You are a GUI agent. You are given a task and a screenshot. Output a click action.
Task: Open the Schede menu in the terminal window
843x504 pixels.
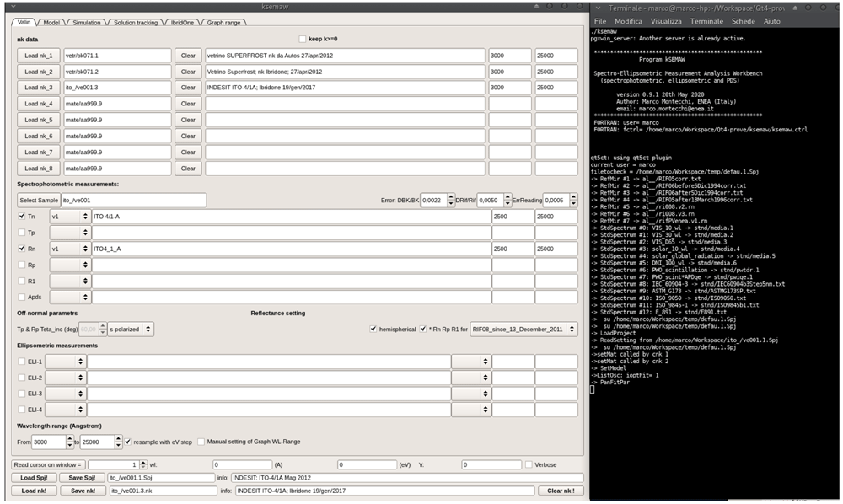(743, 22)
